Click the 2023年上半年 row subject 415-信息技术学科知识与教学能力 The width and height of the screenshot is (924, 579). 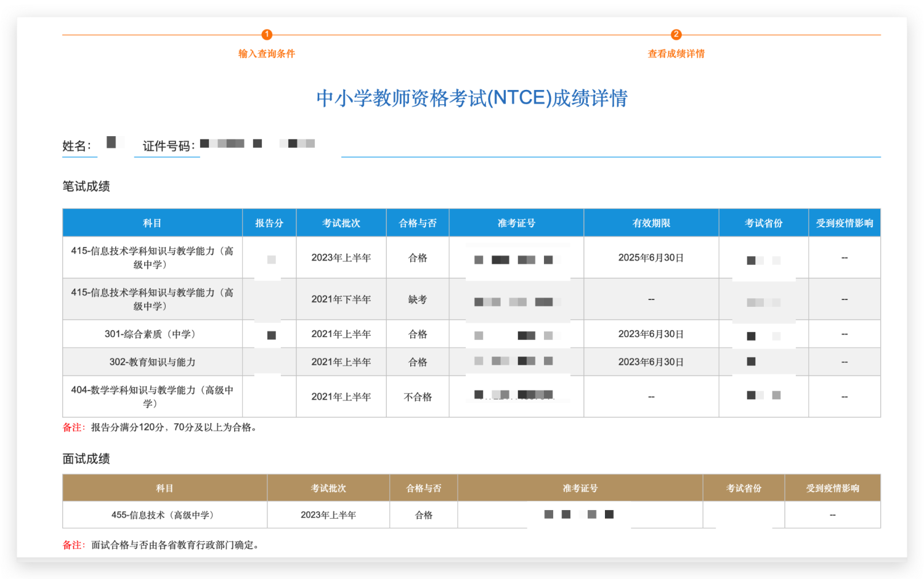152,257
